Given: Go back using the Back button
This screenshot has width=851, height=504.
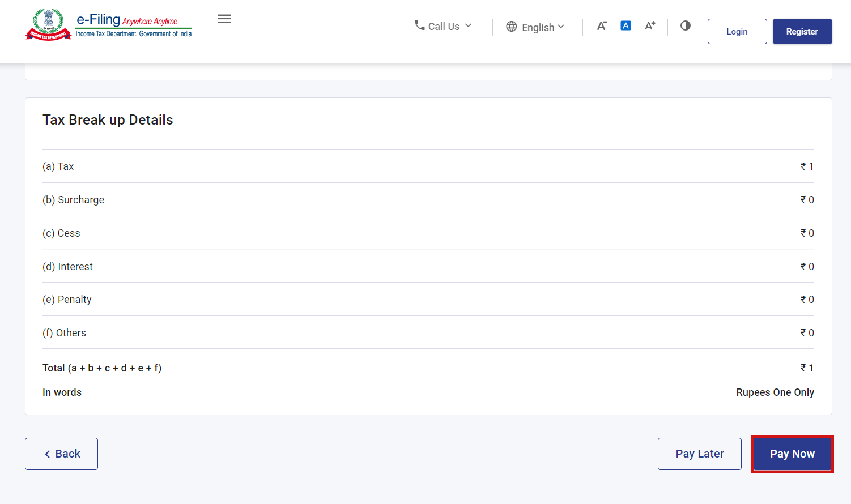Looking at the screenshot, I should (x=62, y=454).
